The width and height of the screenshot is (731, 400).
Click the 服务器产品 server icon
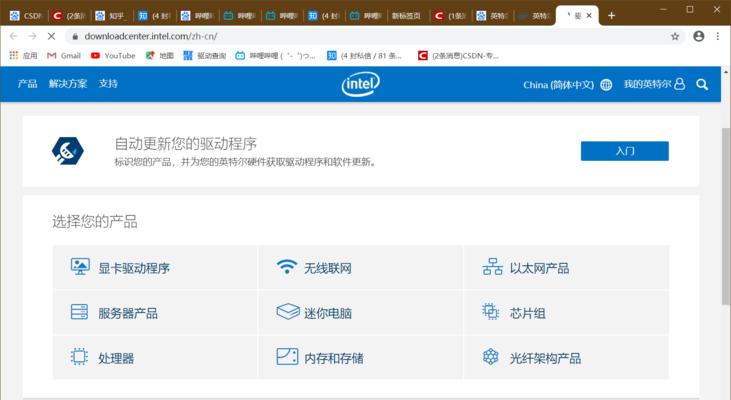[x=79, y=312]
